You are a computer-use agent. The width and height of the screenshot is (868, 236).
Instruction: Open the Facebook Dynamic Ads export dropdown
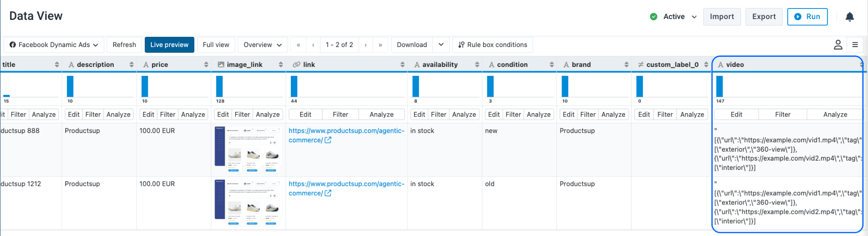click(54, 45)
